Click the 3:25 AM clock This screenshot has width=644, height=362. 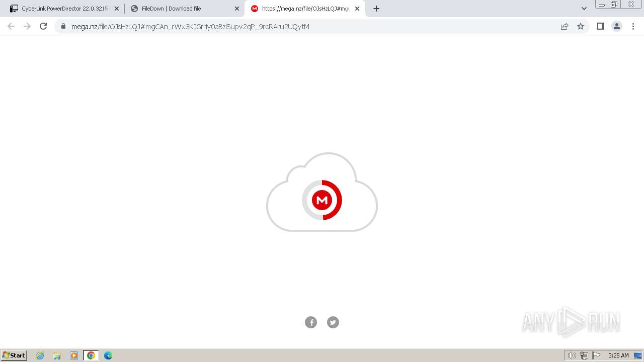click(618, 355)
